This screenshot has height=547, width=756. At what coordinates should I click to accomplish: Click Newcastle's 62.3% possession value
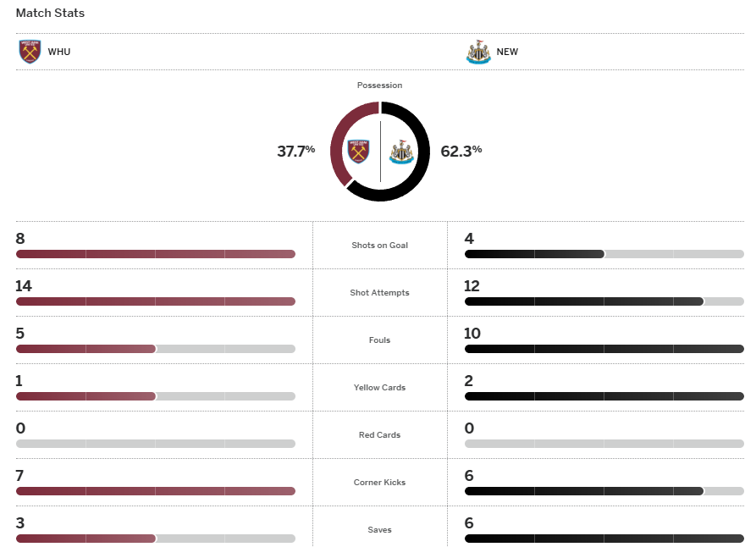click(x=461, y=152)
